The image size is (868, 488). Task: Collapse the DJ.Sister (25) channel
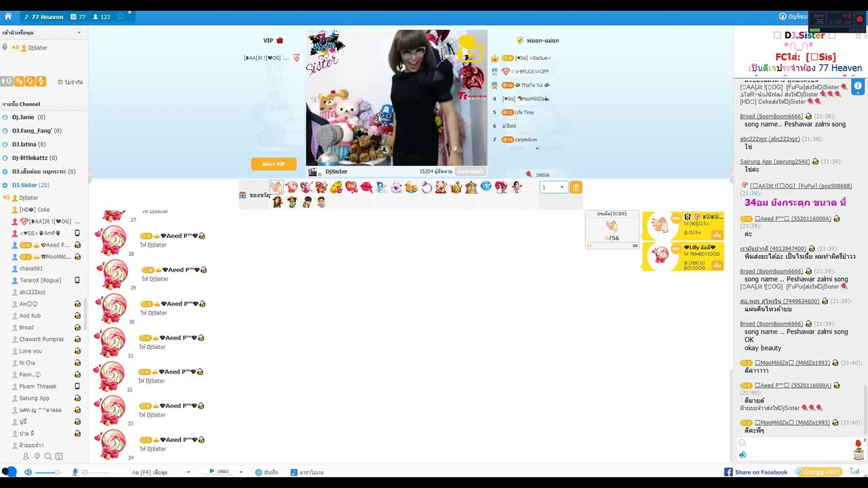(30, 185)
